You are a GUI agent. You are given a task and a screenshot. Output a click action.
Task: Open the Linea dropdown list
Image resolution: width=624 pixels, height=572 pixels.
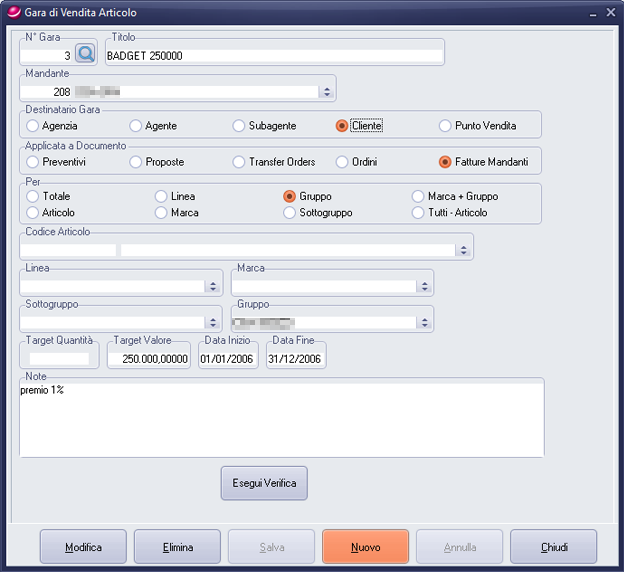click(x=212, y=286)
